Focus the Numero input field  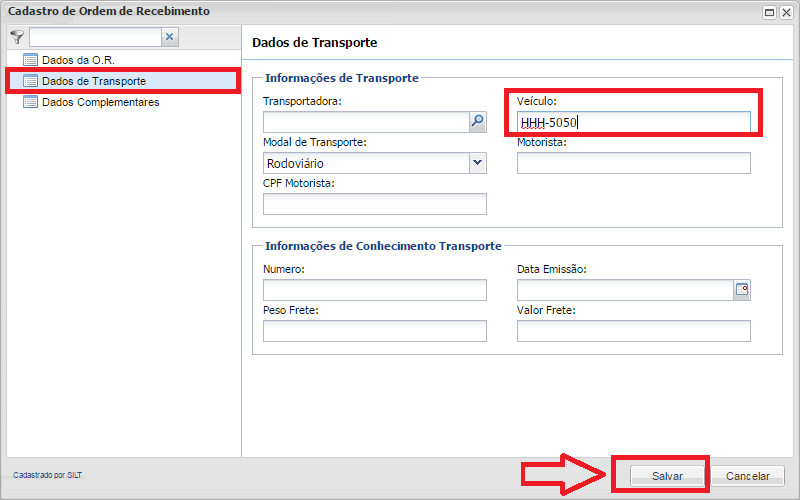[x=374, y=290]
